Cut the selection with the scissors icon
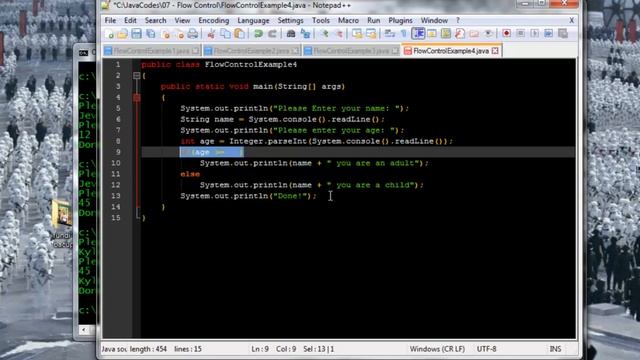This screenshot has width=640, height=360. [211, 34]
